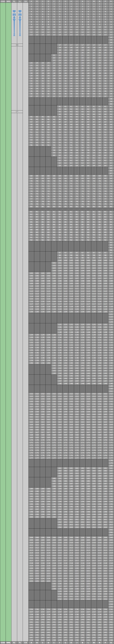The image size is (114, 644).
Task: Click cell 124 in column R
Action: (x=111, y=322)
